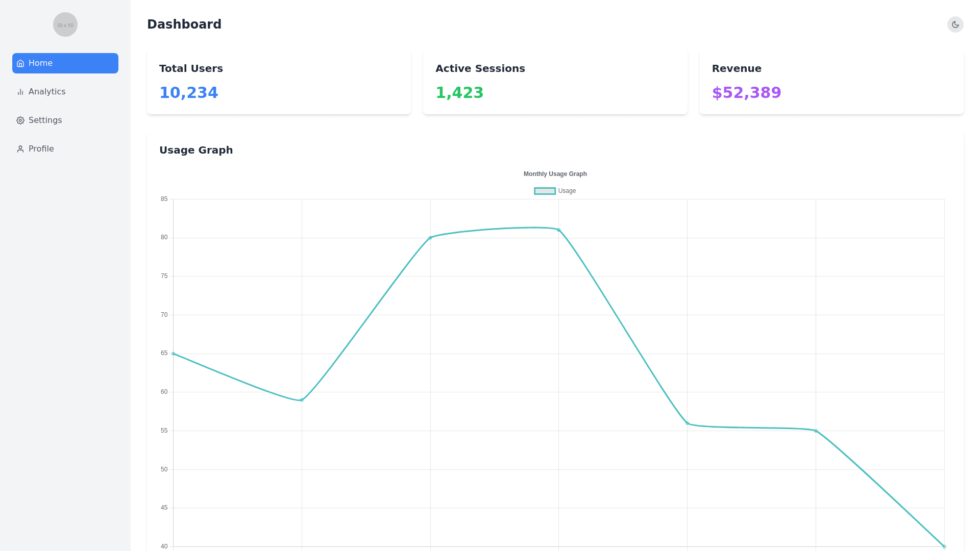This screenshot has width=980, height=551.
Task: Click the lowest chart point near 59
Action: pyautogui.click(x=302, y=400)
